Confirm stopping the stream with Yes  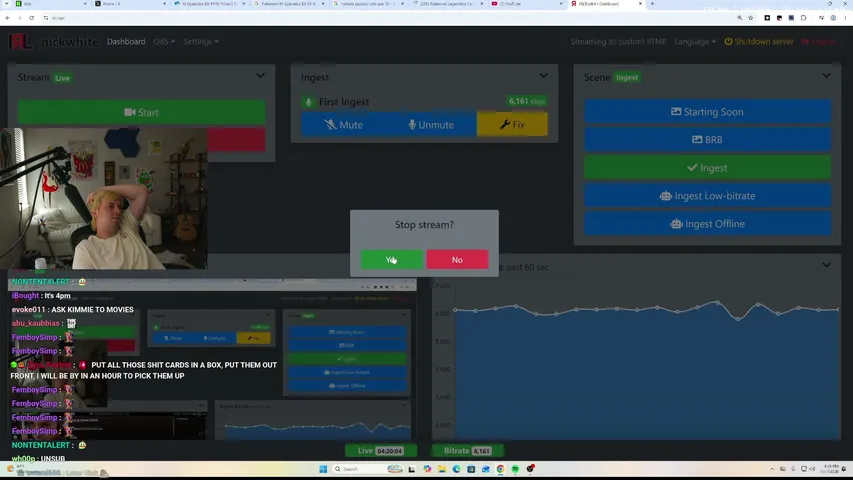(x=392, y=260)
